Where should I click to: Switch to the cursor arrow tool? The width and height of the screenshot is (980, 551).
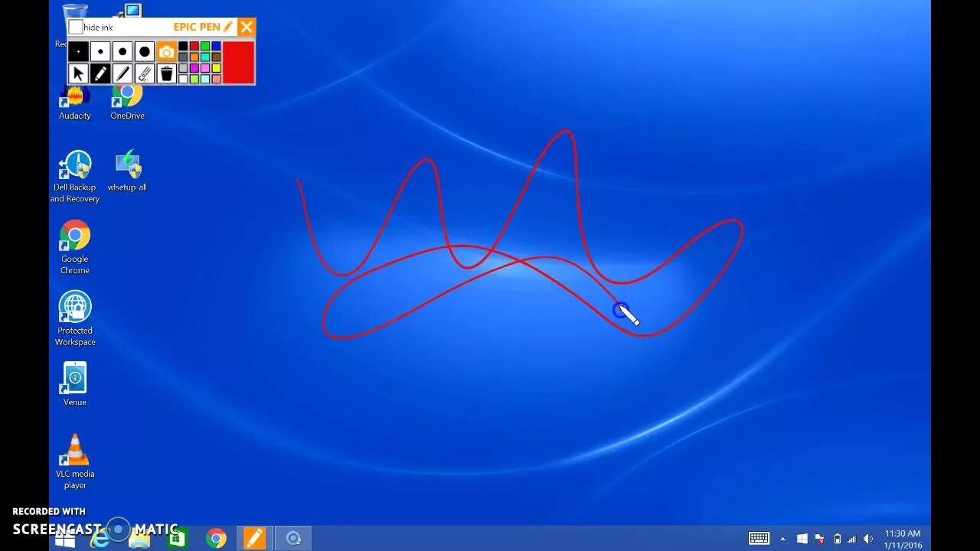pos(78,73)
